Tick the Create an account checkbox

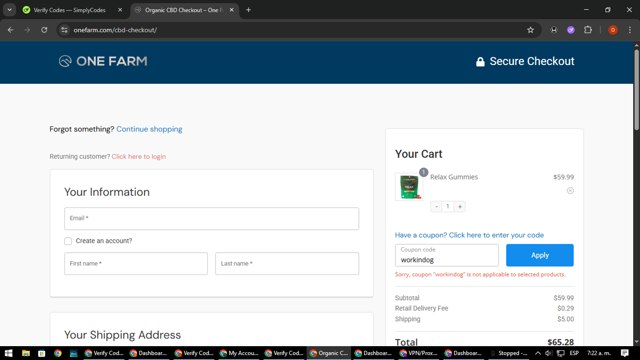coord(68,241)
